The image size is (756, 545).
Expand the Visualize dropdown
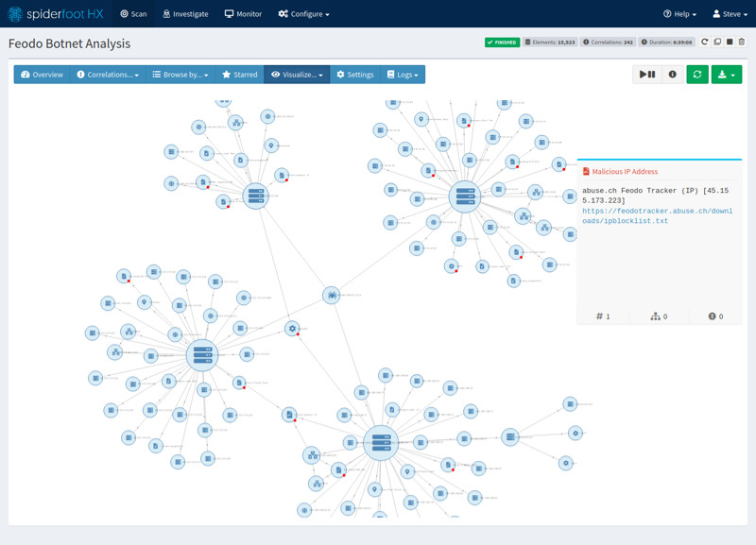coord(297,75)
